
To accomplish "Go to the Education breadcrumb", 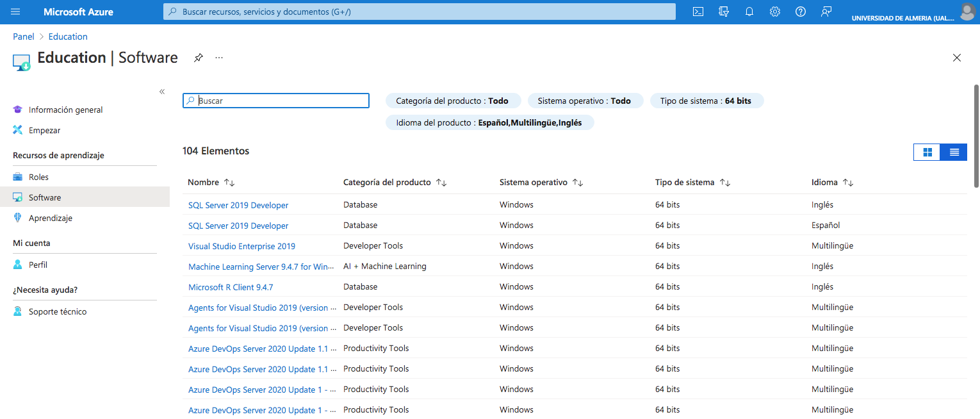I will (68, 37).
